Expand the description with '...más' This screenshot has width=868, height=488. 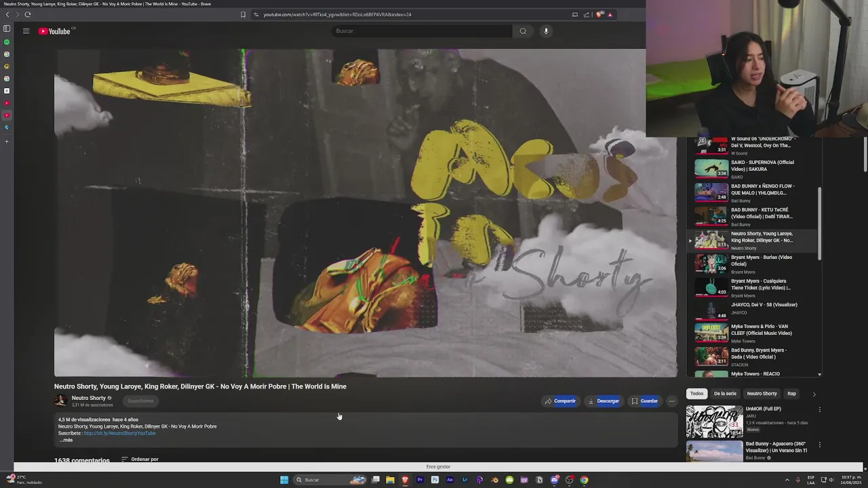[x=66, y=440]
